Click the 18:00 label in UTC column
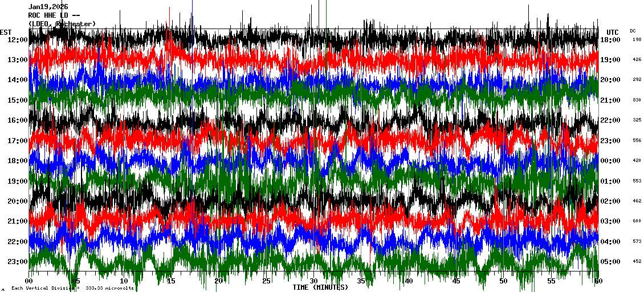This screenshot has height=296, width=644. click(x=610, y=39)
